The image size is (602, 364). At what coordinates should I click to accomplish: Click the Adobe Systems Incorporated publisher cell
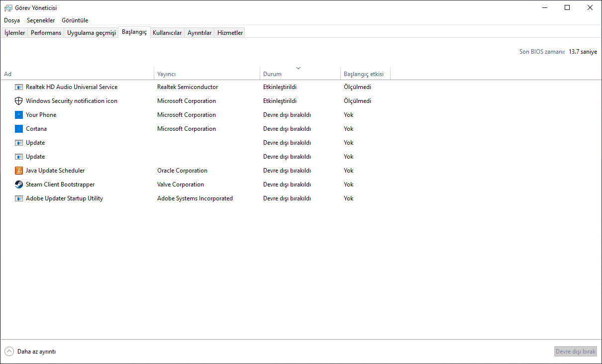pyautogui.click(x=195, y=198)
